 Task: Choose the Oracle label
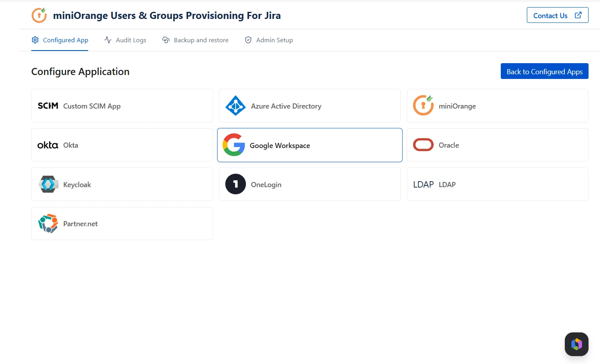[449, 145]
